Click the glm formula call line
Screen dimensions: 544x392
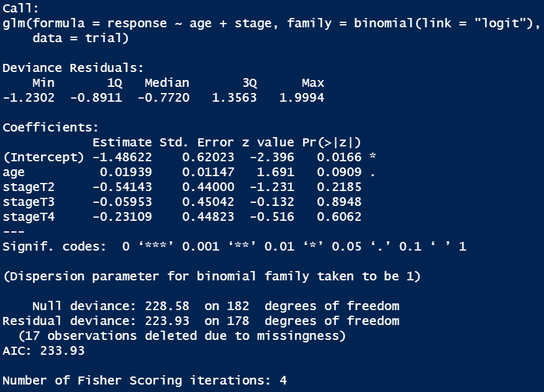pos(271,24)
